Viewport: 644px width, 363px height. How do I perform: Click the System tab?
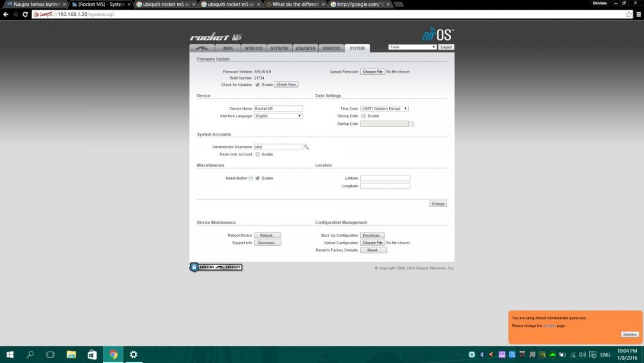[x=357, y=48]
